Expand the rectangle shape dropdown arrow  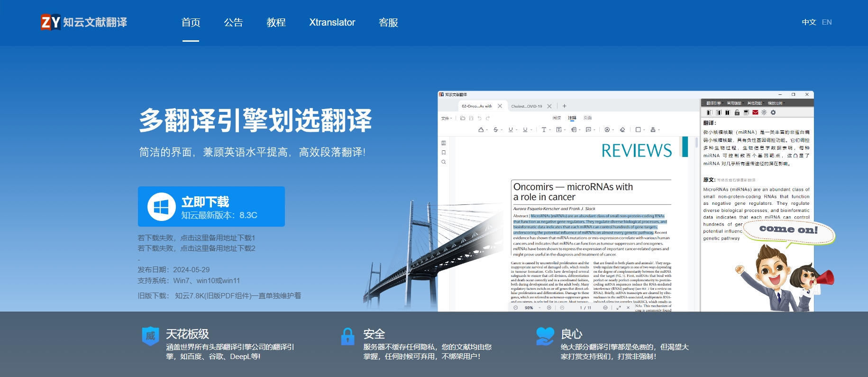[x=644, y=130]
